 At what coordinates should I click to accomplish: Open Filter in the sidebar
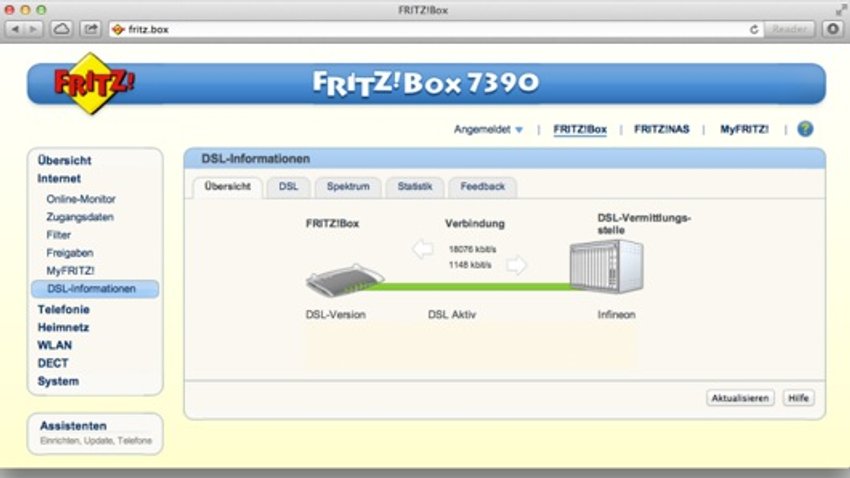tap(59, 235)
